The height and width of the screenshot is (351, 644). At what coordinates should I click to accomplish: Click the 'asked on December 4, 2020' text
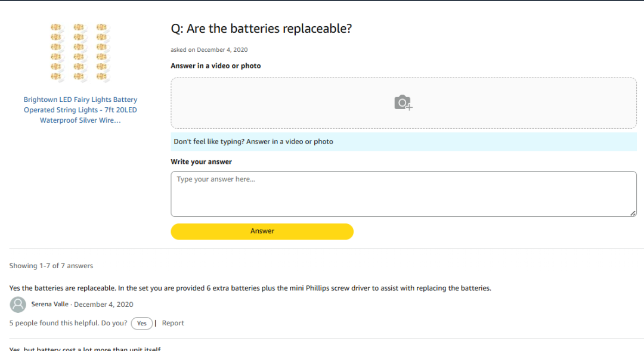point(209,50)
